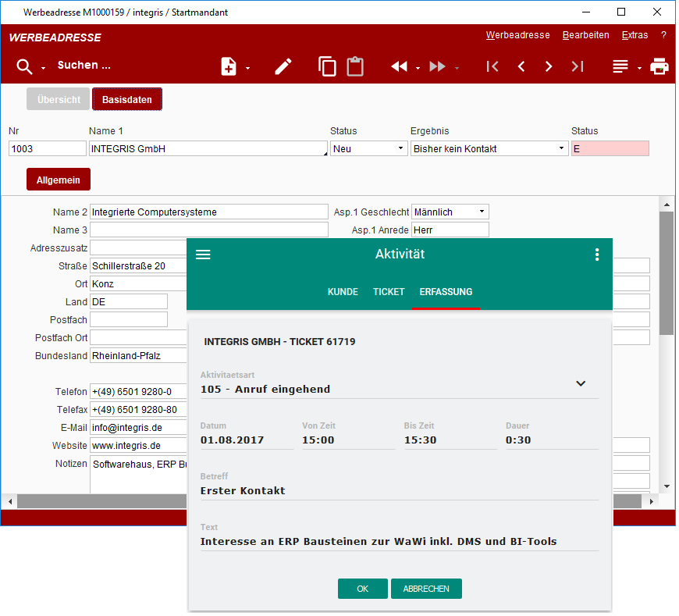The height and width of the screenshot is (616, 679).
Task: Click the search magnifier icon
Action: [24, 66]
